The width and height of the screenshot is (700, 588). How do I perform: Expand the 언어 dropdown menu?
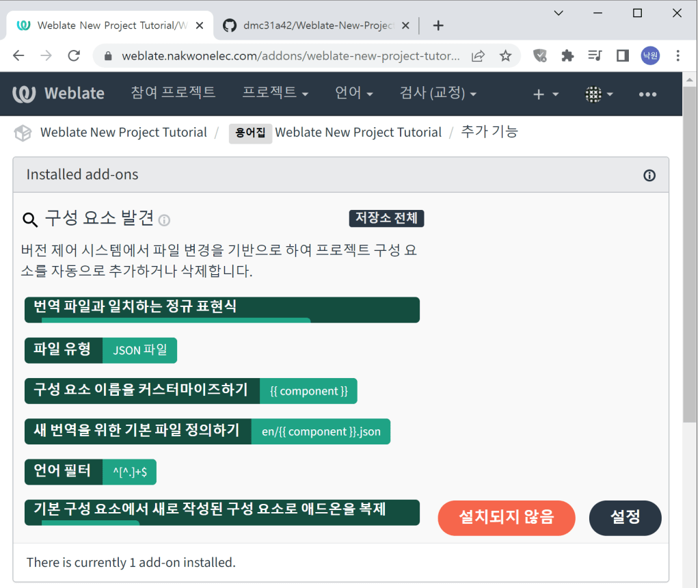click(353, 93)
